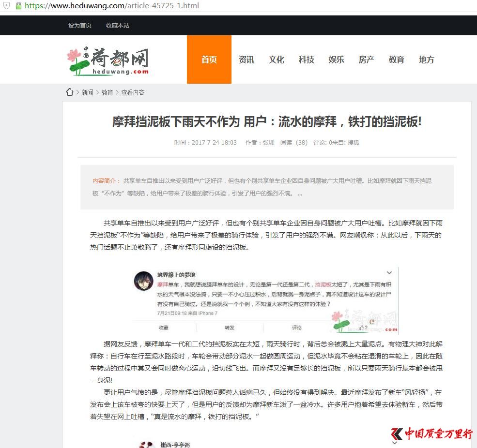This screenshot has width=477, height=448.
Task: Click 评论 under the Weibo post
Action: (296, 328)
